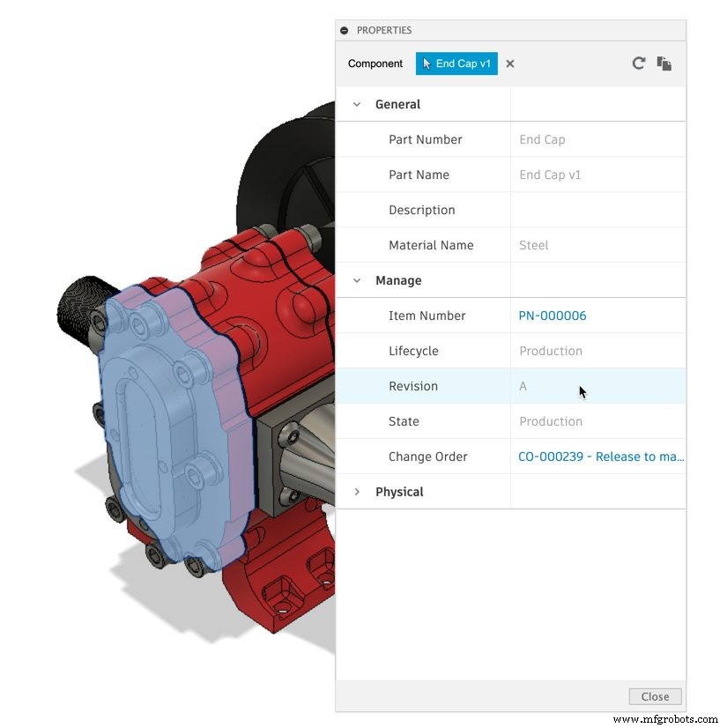
Task: Collapse the General section
Action: click(x=357, y=104)
